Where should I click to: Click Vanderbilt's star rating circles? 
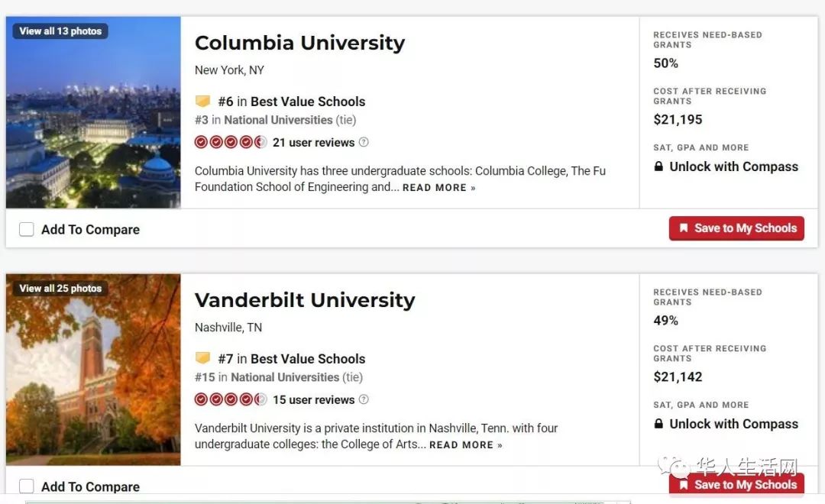pos(231,399)
